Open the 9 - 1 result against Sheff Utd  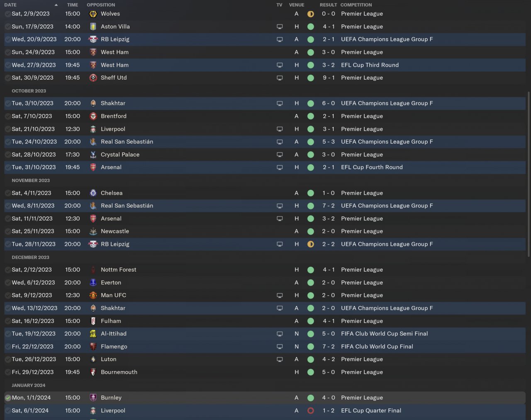pyautogui.click(x=329, y=78)
